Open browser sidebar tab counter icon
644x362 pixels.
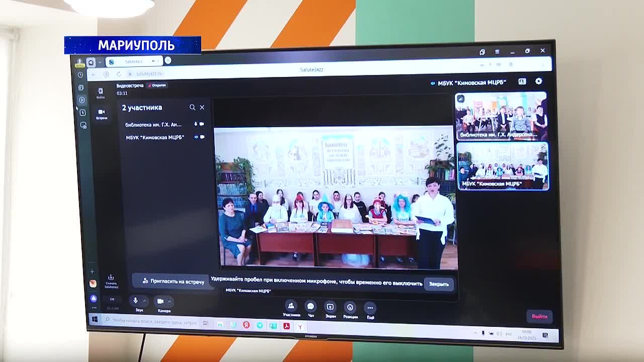pos(83,113)
